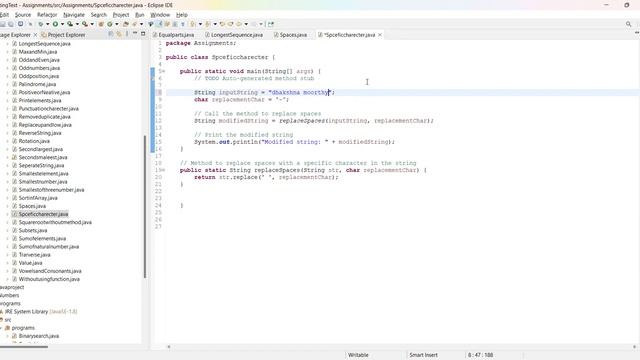640x360 pixels.
Task: Close the Package Explorer view tab
Action: click(36, 35)
